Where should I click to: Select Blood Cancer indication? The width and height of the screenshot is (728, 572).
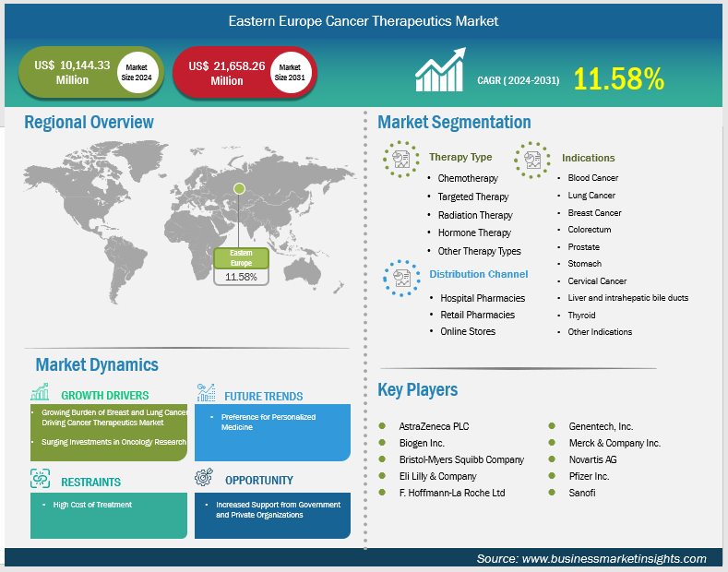click(593, 178)
